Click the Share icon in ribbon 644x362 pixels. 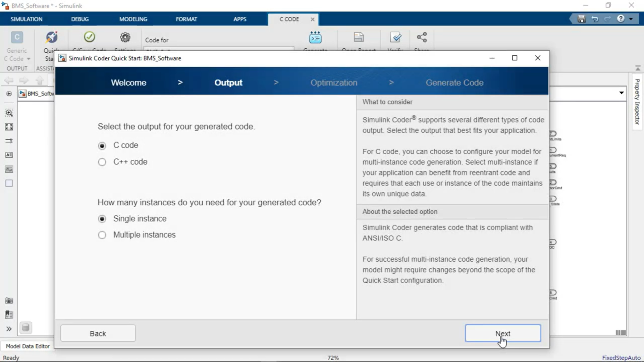[x=422, y=37]
